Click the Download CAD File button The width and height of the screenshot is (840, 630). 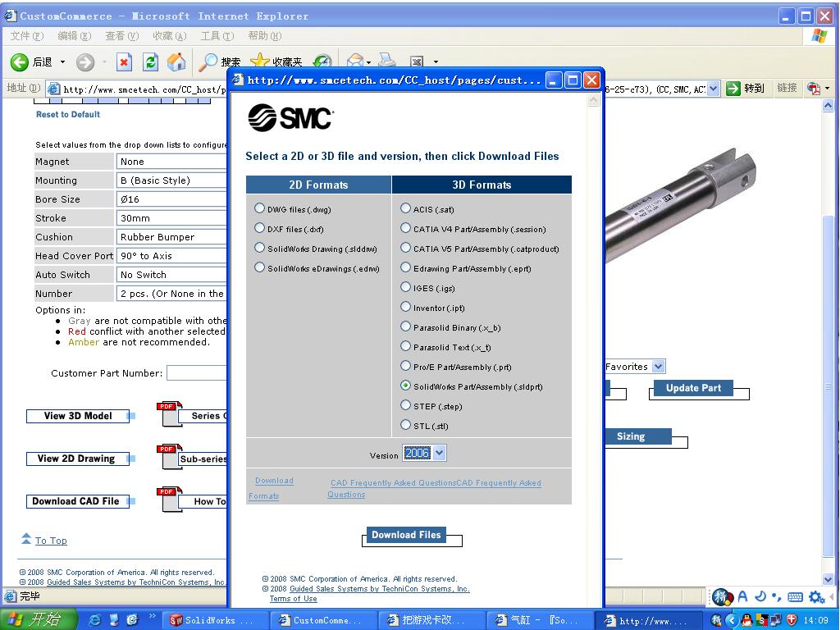click(76, 501)
